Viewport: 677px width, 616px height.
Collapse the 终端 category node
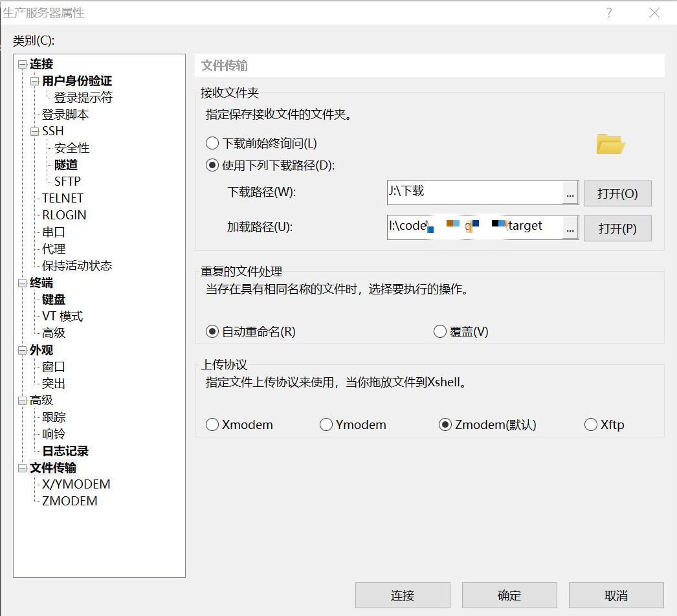click(23, 283)
